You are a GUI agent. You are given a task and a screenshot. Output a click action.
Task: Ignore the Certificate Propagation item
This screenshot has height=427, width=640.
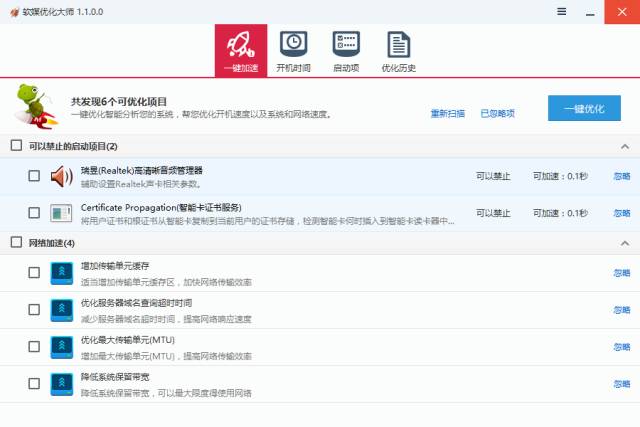pos(622,213)
